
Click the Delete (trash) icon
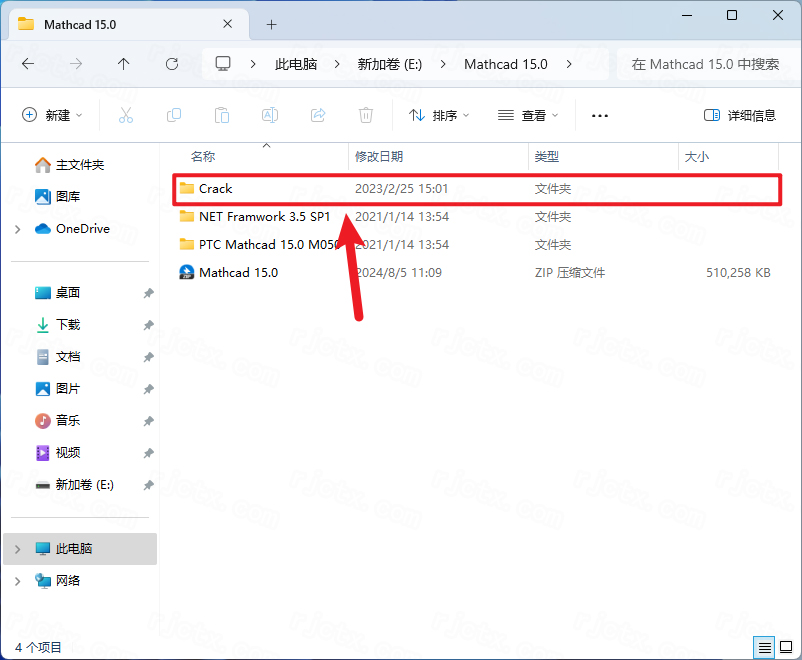(365, 115)
